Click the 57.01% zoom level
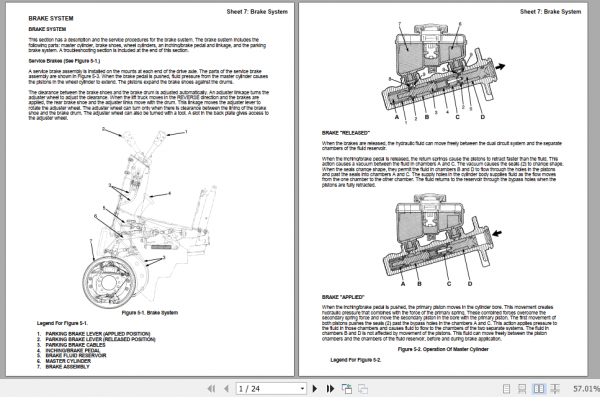Viewport: 600px width, 397px height. point(586,389)
